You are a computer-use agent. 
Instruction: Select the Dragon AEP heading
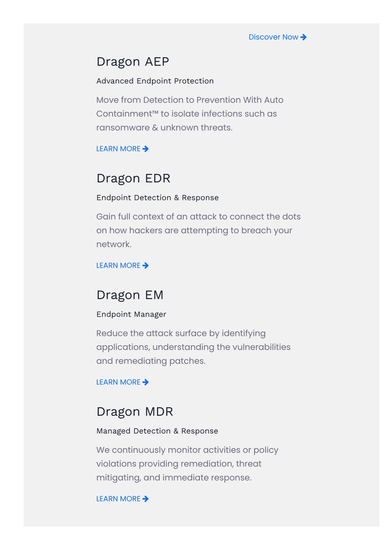click(x=133, y=62)
